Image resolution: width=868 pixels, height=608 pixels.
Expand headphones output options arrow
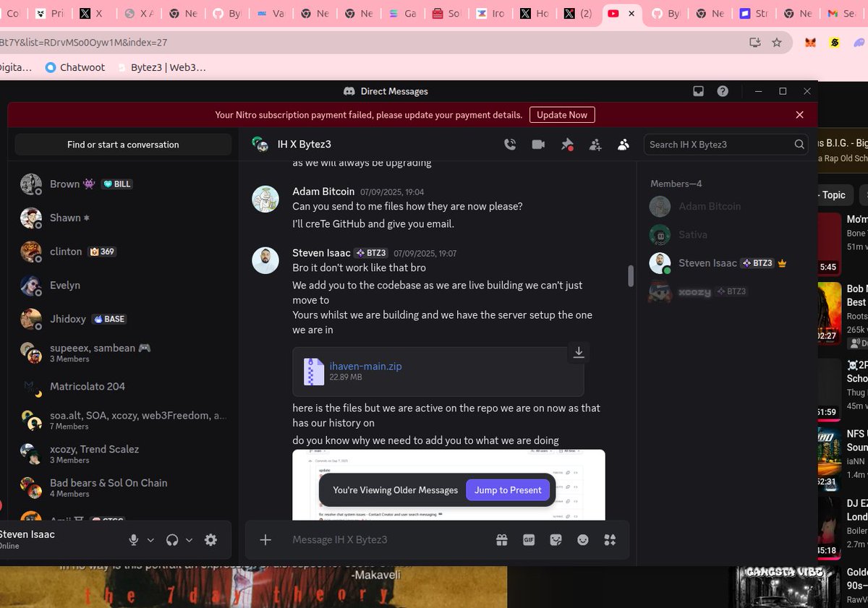(x=189, y=540)
